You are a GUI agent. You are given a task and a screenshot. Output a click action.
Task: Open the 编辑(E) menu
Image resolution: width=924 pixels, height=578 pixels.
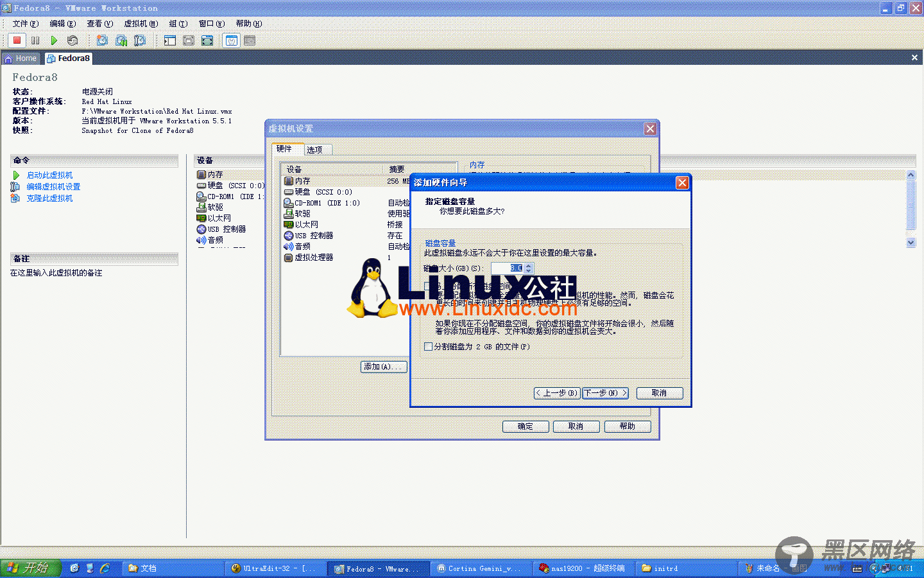63,24
